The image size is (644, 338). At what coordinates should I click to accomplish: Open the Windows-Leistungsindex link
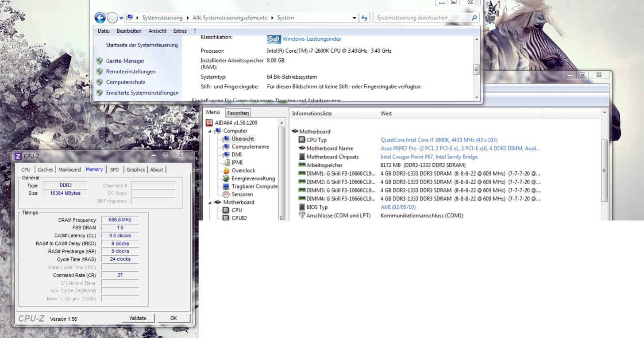[312, 39]
